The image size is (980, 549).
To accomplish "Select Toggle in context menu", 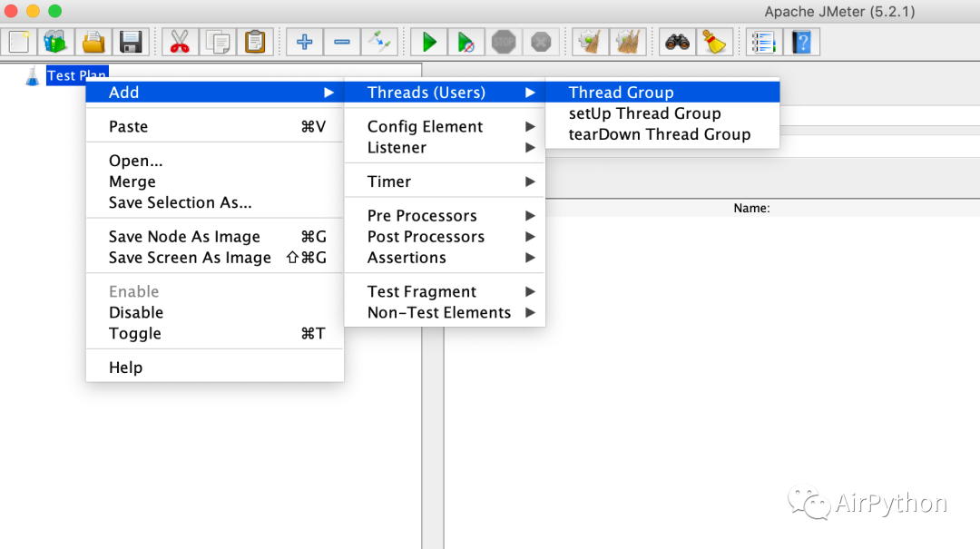I will coord(214,333).
